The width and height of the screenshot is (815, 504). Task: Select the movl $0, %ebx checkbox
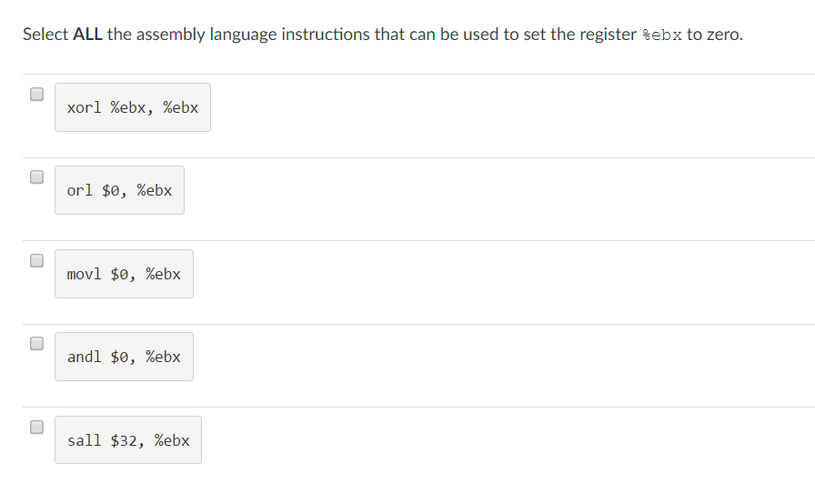(37, 260)
